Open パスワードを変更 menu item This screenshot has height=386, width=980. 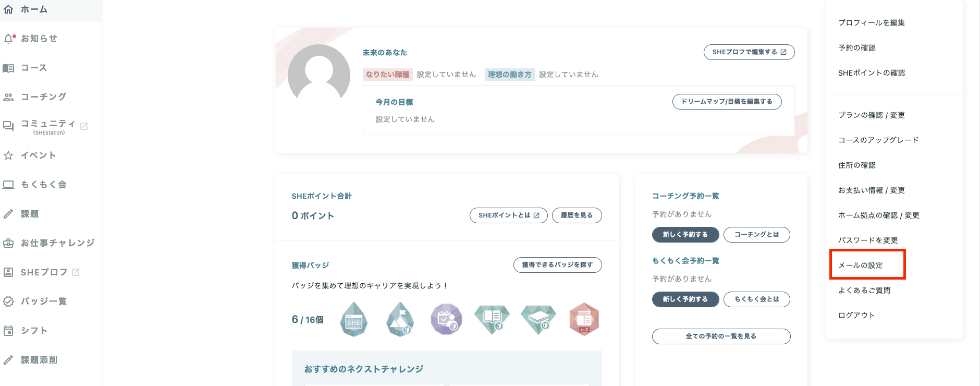868,240
